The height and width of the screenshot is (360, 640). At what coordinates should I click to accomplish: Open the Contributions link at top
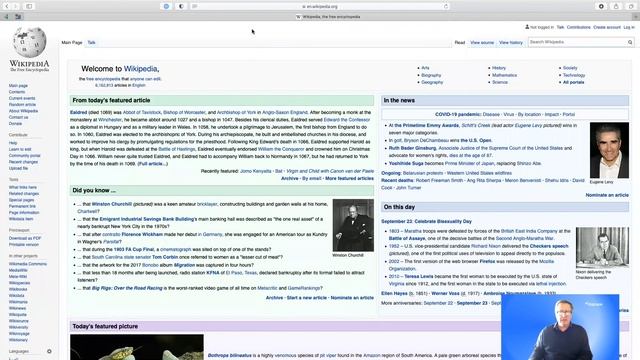(578, 27)
